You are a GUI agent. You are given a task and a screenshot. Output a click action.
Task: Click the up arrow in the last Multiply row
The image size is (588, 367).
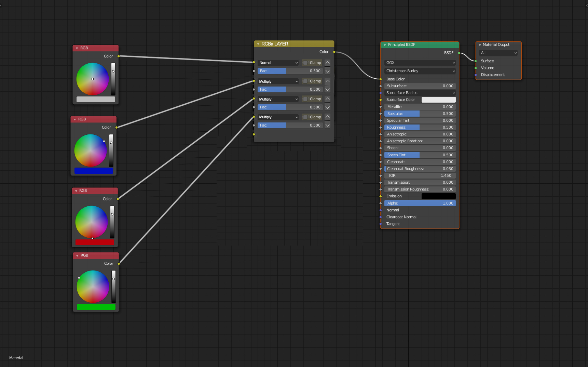tap(327, 117)
